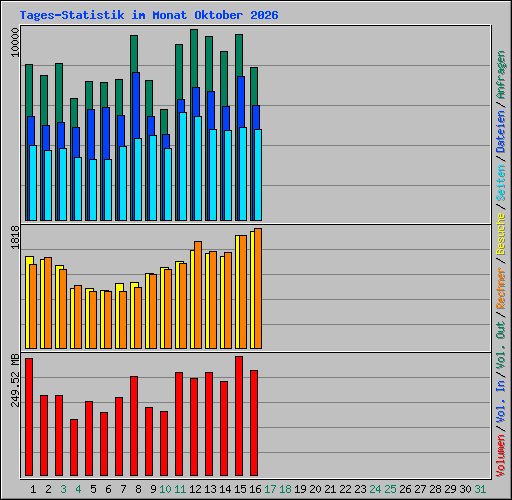This screenshot has width=512, height=500.
Task: Click the cyan Seiten bar for day 11
Action: click(x=183, y=166)
